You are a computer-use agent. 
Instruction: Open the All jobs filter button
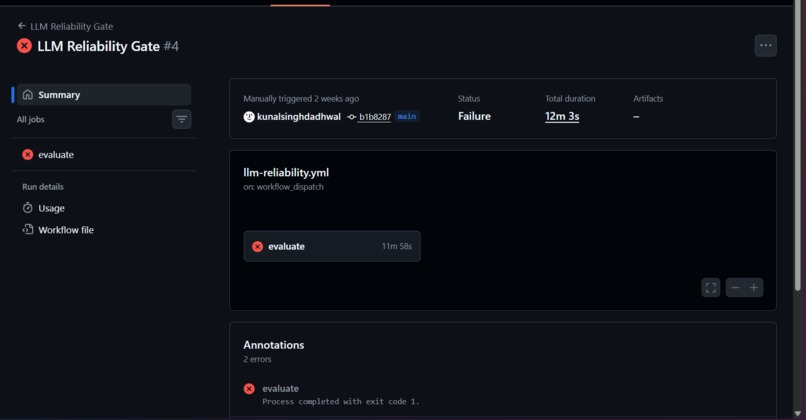[181, 119]
